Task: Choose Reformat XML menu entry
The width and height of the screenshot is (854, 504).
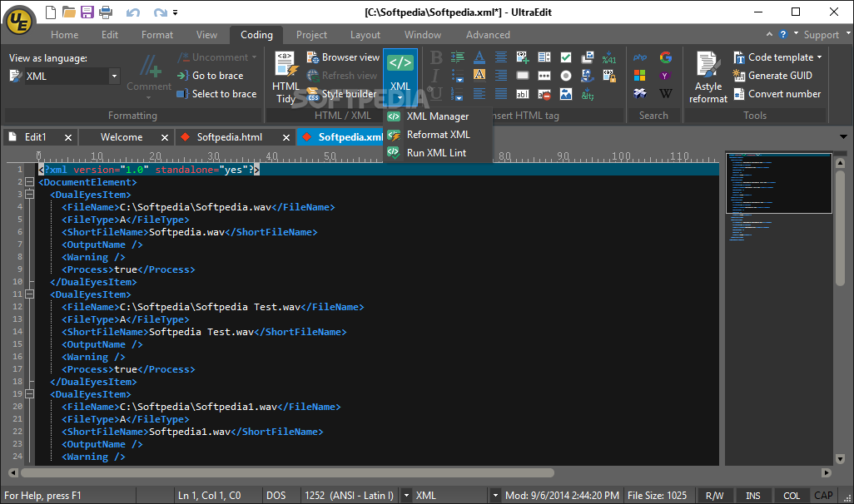Action: (x=437, y=135)
